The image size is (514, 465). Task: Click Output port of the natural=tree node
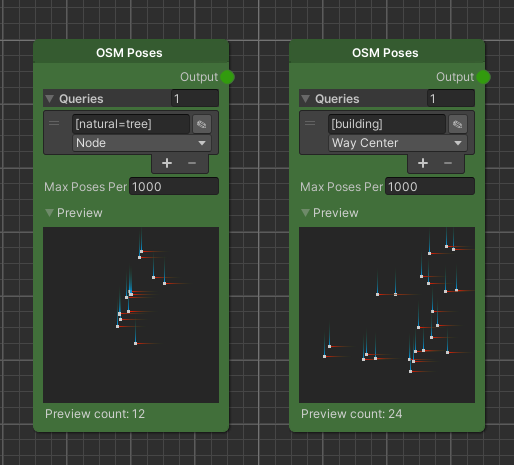[228, 77]
